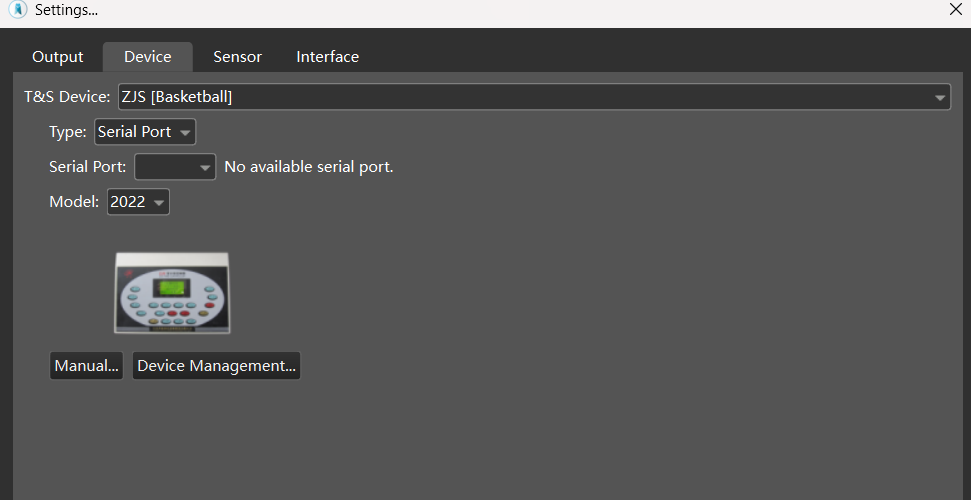Click the Device Management button

click(x=216, y=366)
